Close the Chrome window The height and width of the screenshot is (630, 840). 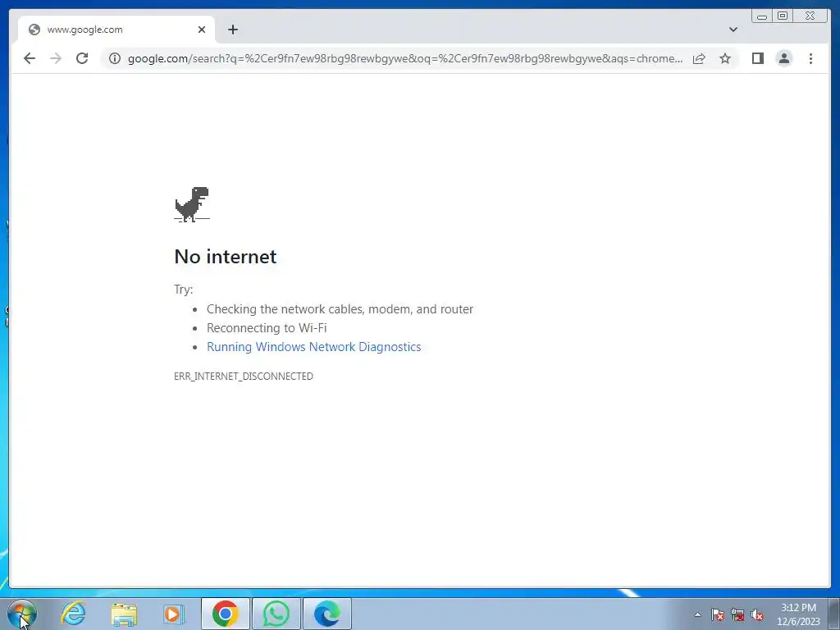coord(810,16)
